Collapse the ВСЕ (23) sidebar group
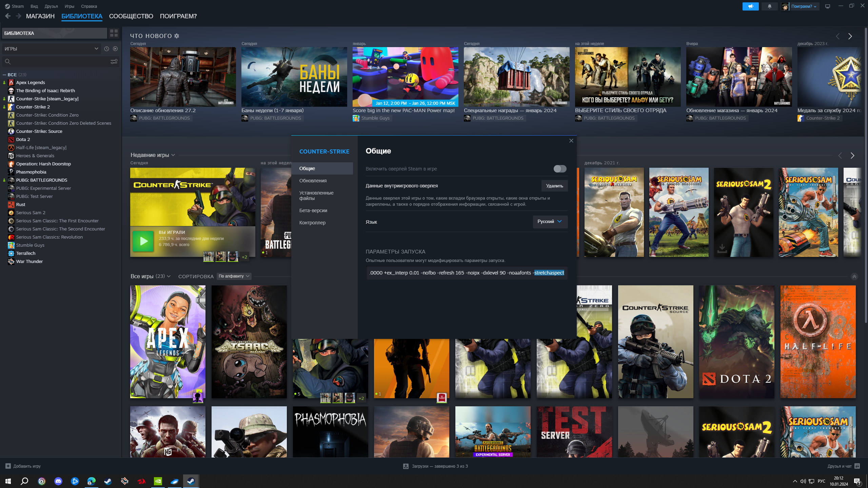The width and height of the screenshot is (868, 488). pyautogui.click(x=15, y=75)
